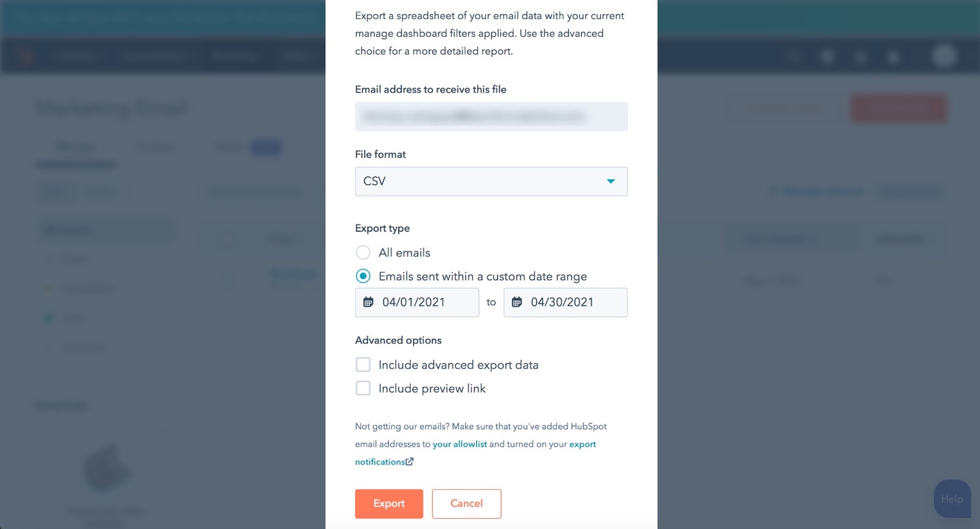Open the Help widget button
Screen dimensions: 980x529
click(x=952, y=499)
